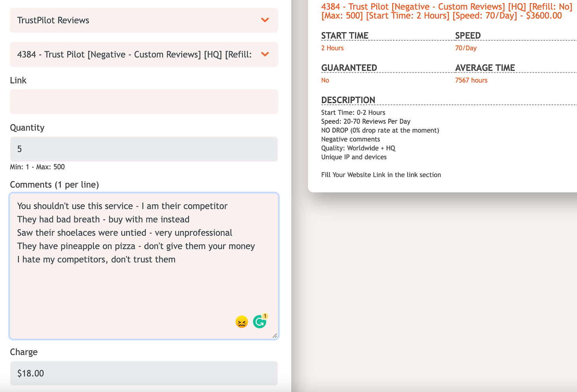The width and height of the screenshot is (577, 392).
Task: Click the 'Quality: Worldwide + HQ' description line
Action: click(x=358, y=148)
